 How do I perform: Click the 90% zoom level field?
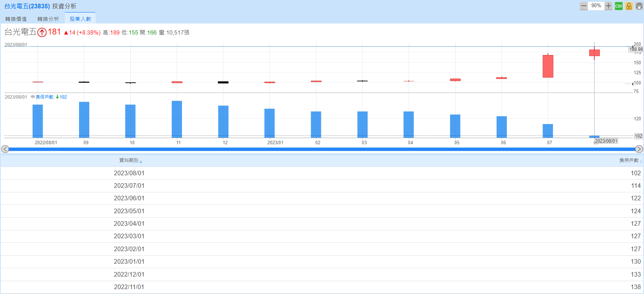click(596, 6)
